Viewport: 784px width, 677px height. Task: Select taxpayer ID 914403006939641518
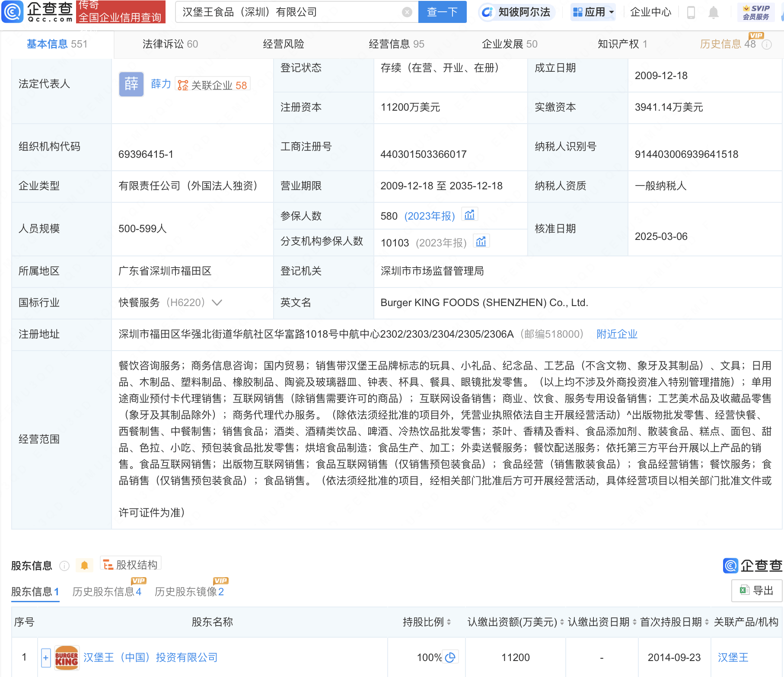(x=686, y=154)
